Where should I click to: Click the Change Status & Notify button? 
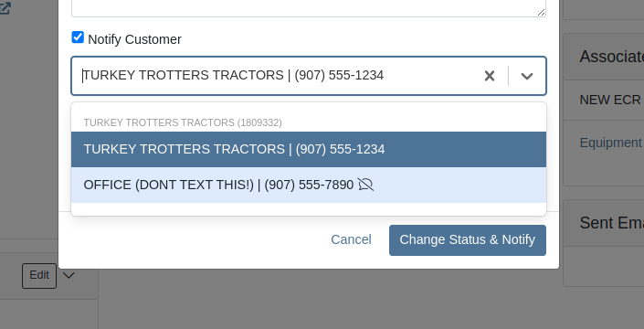click(x=468, y=239)
